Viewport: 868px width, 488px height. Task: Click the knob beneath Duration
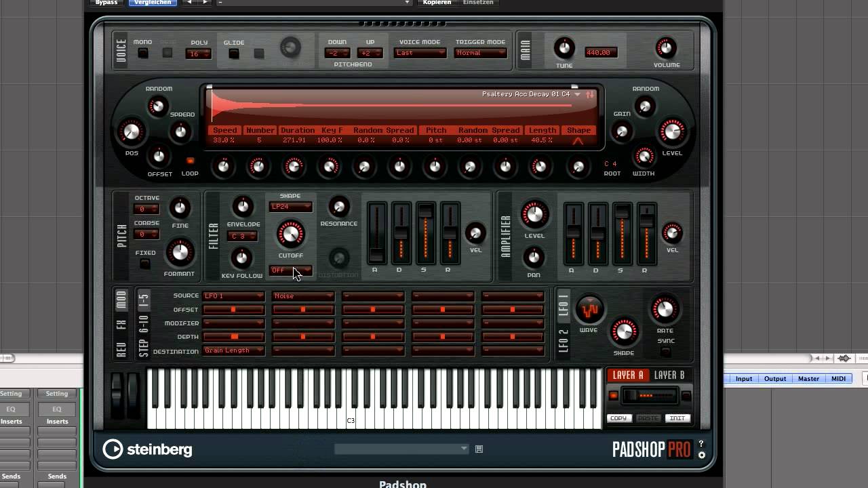click(x=294, y=166)
